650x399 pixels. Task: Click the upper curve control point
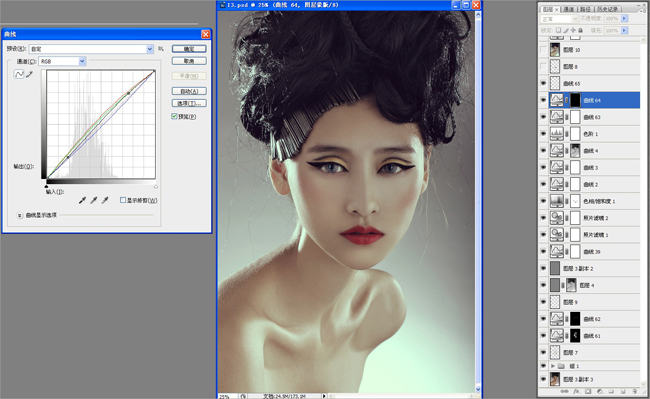(129, 93)
